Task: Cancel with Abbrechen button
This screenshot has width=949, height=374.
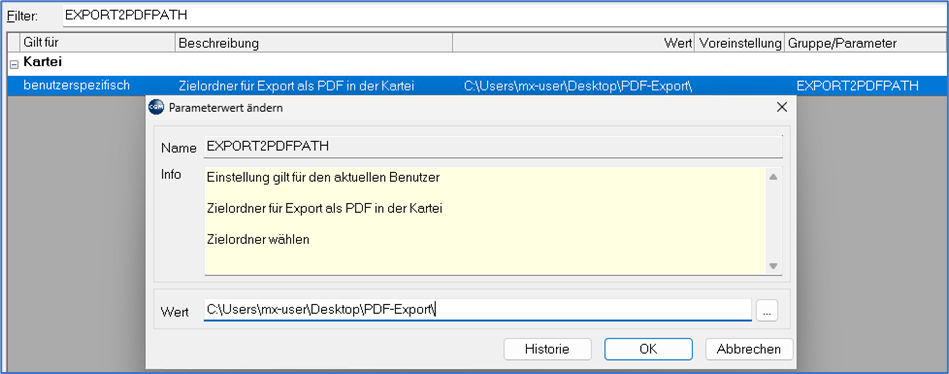Action: [749, 349]
